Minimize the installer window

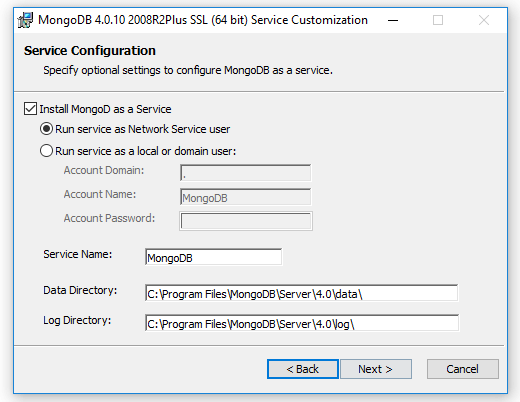coord(393,20)
